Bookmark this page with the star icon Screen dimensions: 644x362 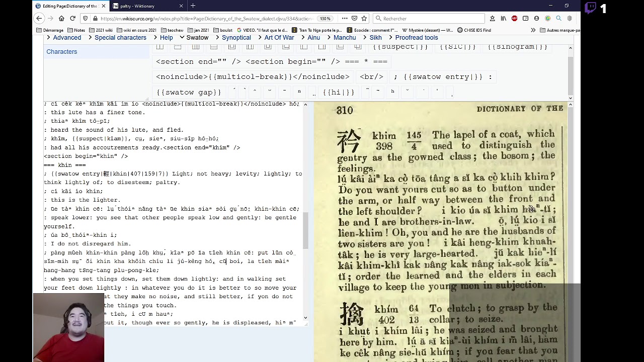point(364,19)
